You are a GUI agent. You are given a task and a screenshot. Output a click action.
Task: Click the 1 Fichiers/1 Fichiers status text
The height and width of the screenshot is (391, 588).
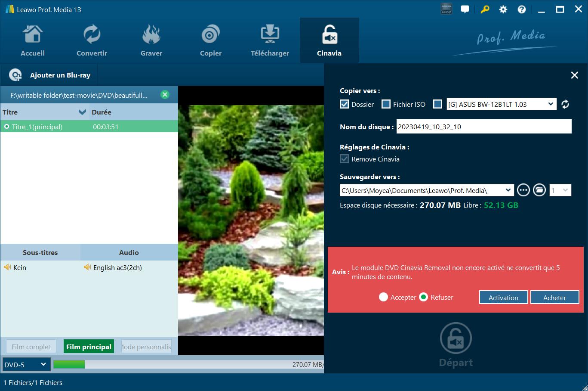pos(33,382)
